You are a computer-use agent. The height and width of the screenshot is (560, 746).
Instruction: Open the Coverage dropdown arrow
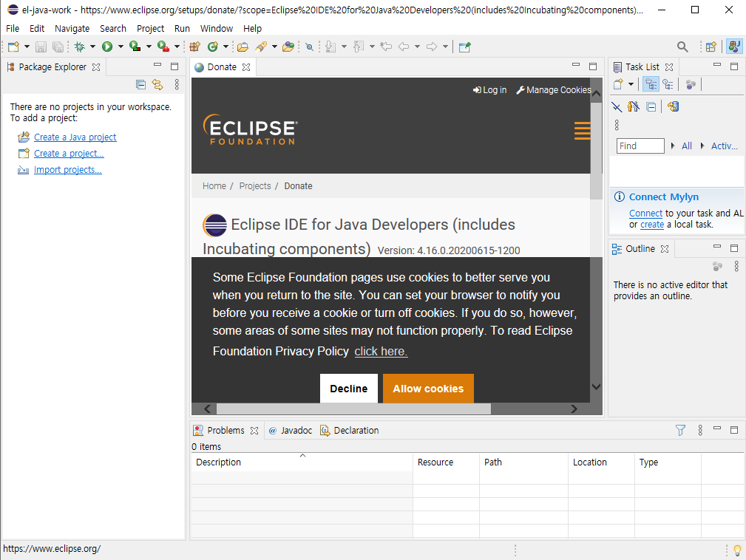click(x=149, y=47)
